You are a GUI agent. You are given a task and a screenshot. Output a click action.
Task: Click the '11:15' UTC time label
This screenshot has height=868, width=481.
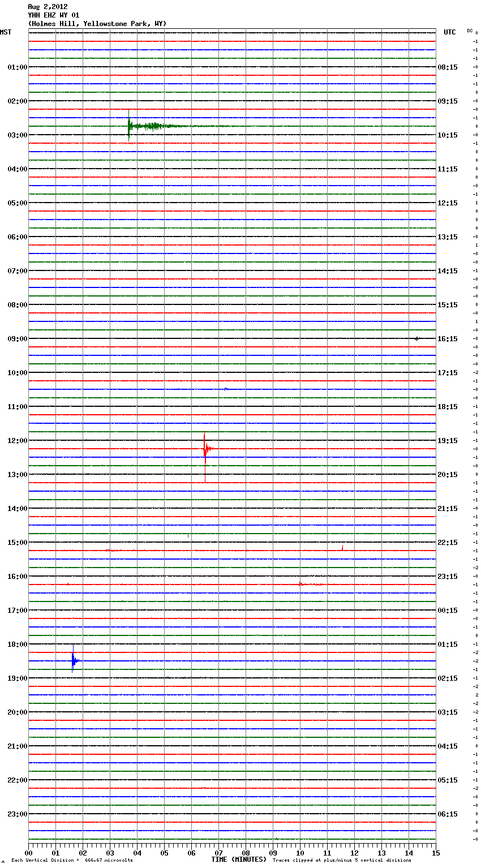click(x=448, y=169)
